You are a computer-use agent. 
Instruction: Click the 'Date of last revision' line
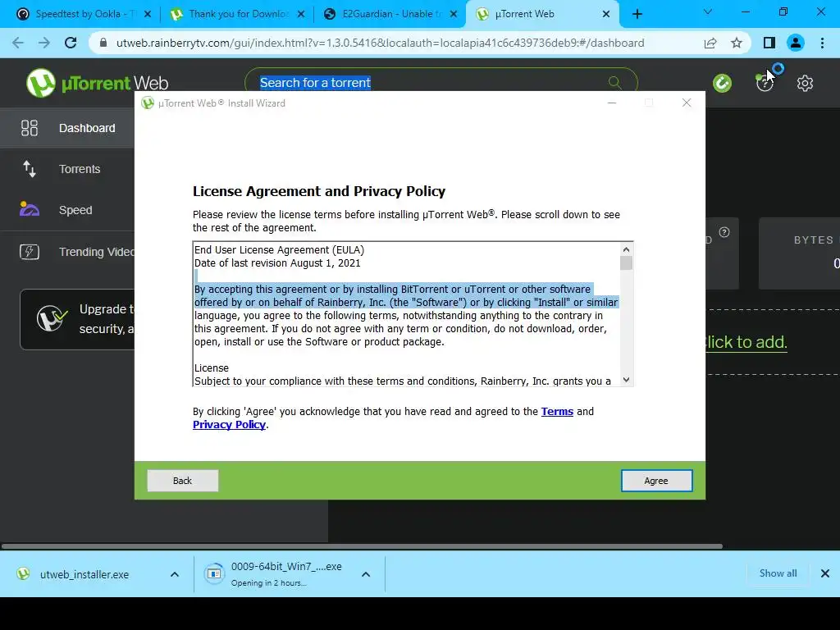pyautogui.click(x=277, y=263)
